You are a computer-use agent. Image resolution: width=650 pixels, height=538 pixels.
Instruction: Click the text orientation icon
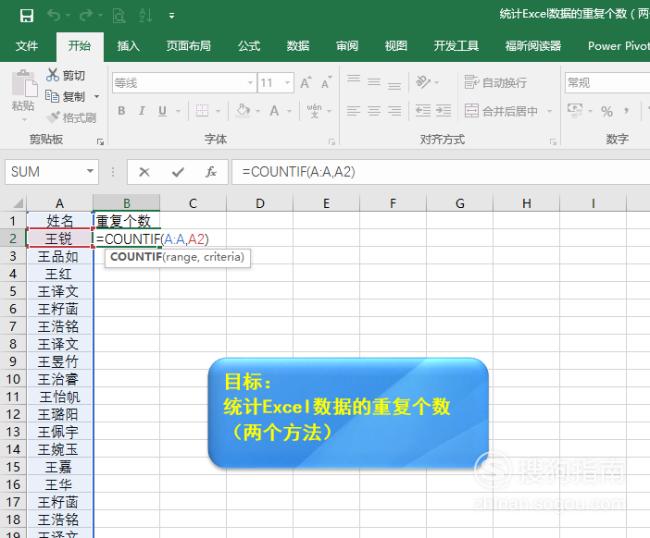tap(423, 82)
